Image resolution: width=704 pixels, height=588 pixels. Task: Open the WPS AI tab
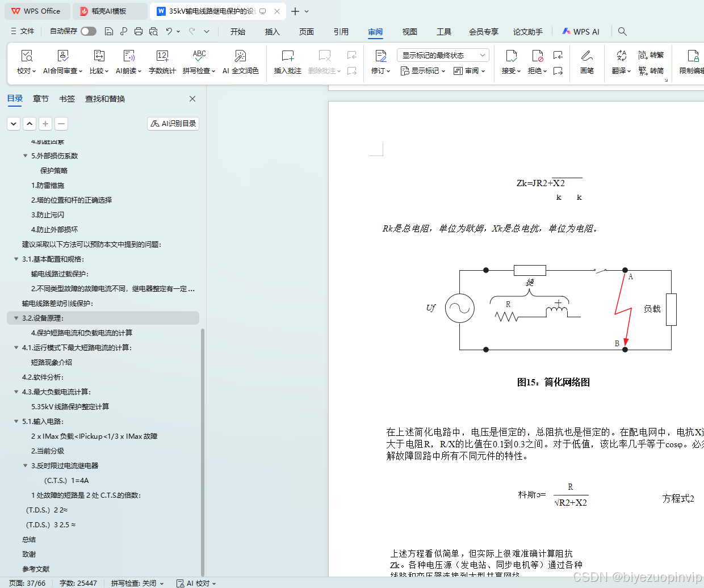pyautogui.click(x=581, y=32)
